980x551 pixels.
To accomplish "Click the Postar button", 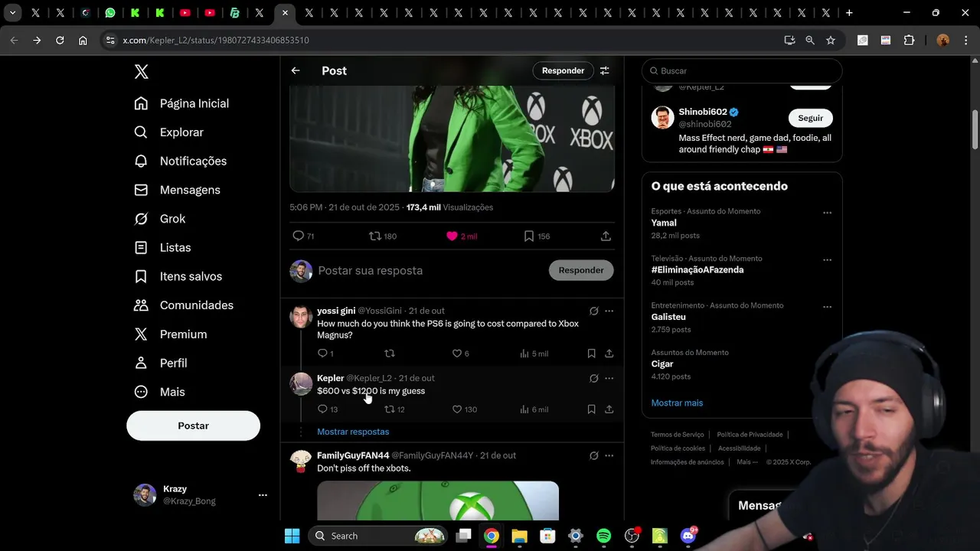I will (193, 425).
